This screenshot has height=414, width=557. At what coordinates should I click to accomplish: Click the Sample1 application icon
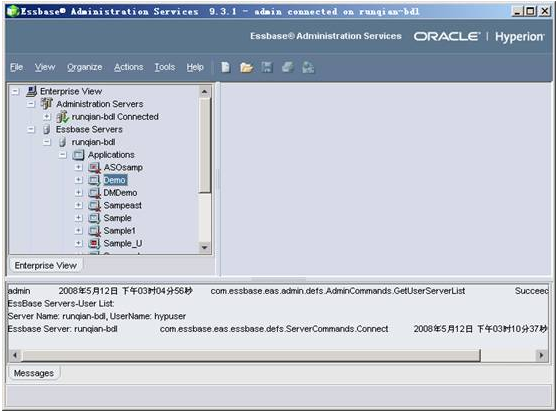tap(94, 231)
